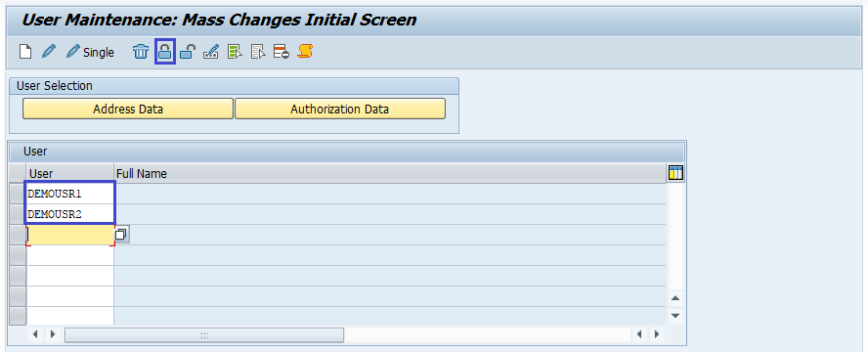
Task: Click the vertical scrollbar up arrow
Action: (x=674, y=299)
